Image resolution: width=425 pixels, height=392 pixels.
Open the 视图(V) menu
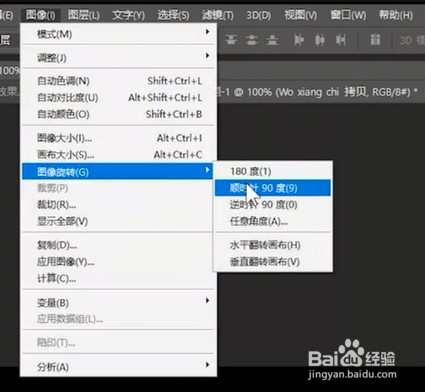tap(300, 15)
